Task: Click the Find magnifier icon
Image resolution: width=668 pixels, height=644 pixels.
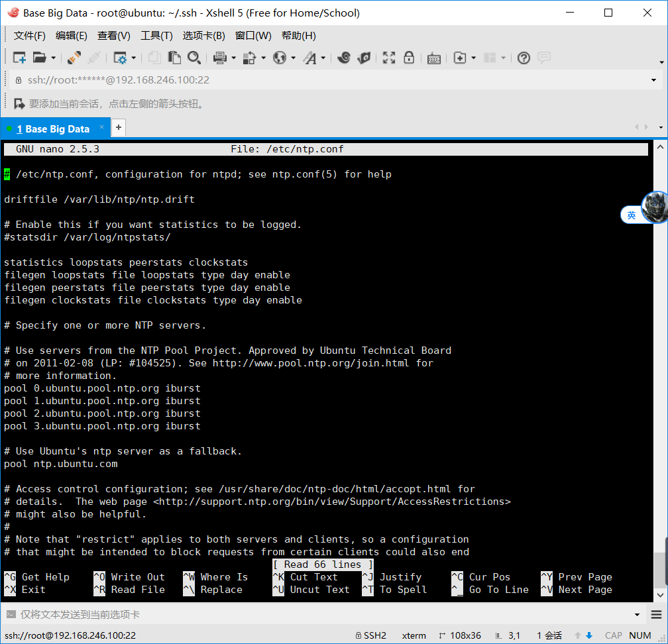Action: [x=194, y=58]
